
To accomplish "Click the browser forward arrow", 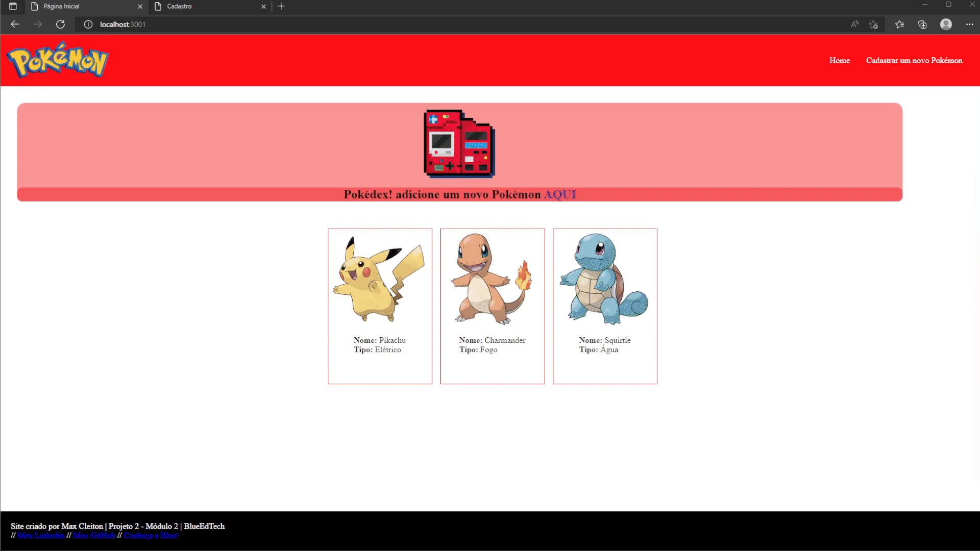I will 38,24.
